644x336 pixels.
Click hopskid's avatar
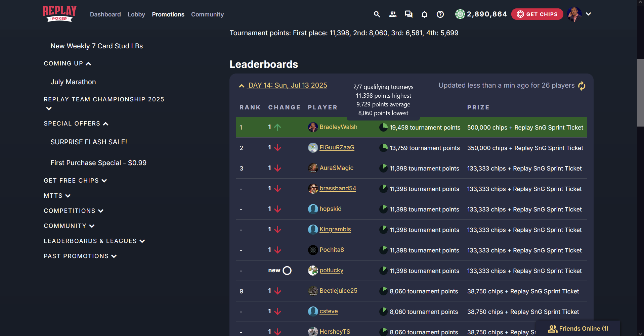tap(313, 209)
